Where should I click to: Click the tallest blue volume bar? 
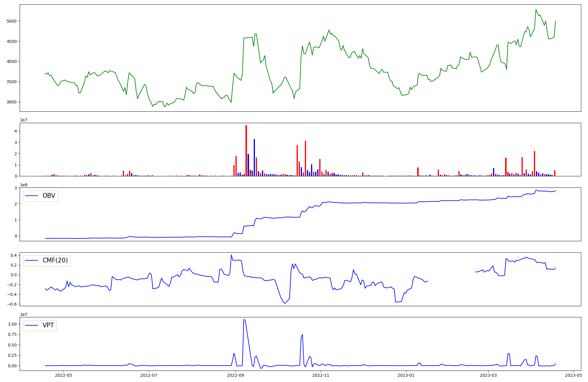coord(254,157)
